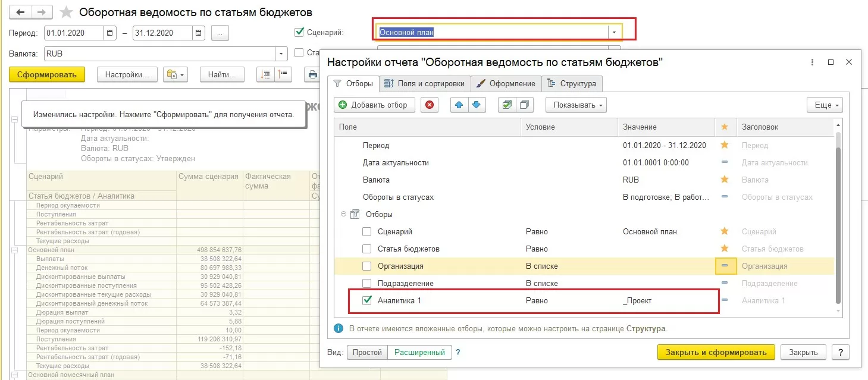The width and height of the screenshot is (868, 380).
Task: Uncheck all filters icon
Action: tap(524, 105)
